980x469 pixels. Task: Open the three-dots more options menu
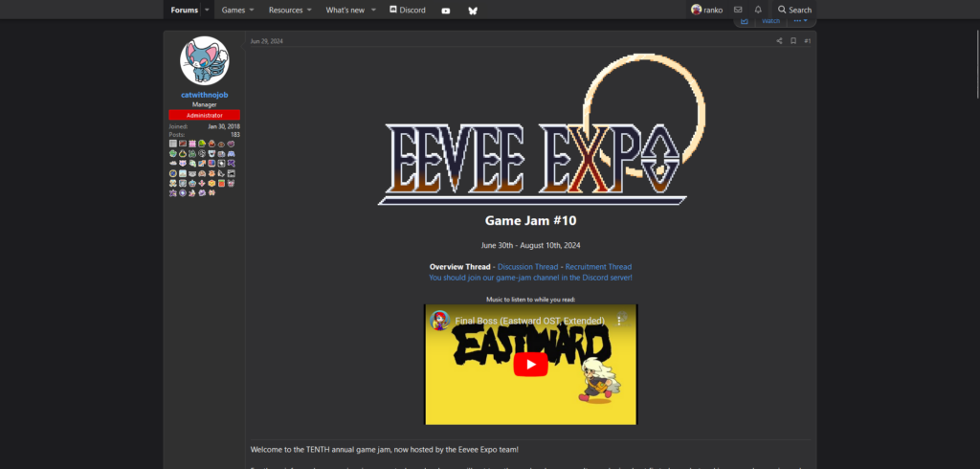[x=801, y=21]
